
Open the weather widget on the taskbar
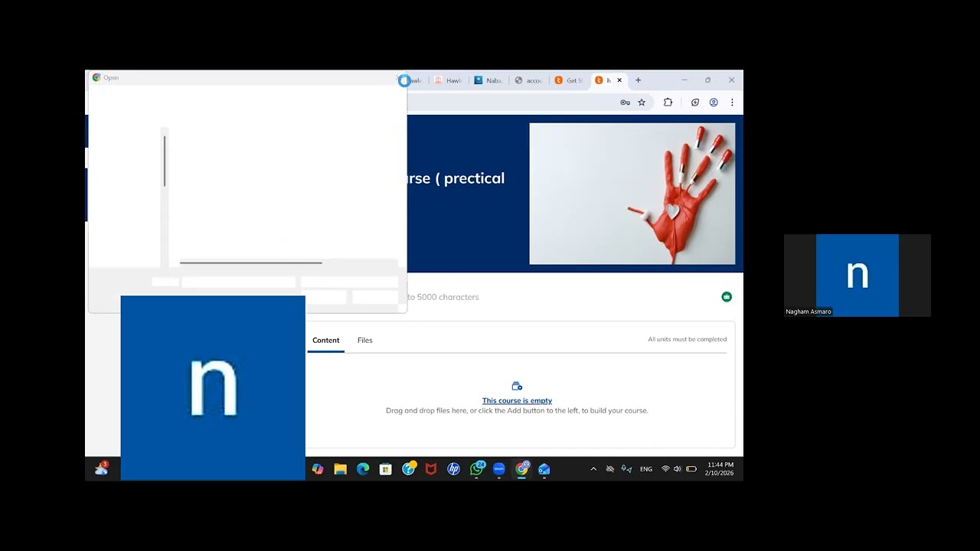[101, 469]
